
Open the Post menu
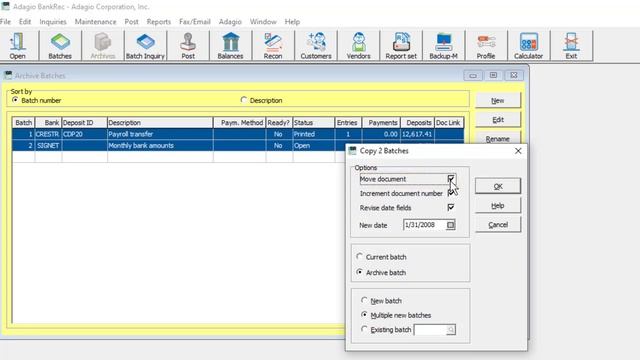131,22
